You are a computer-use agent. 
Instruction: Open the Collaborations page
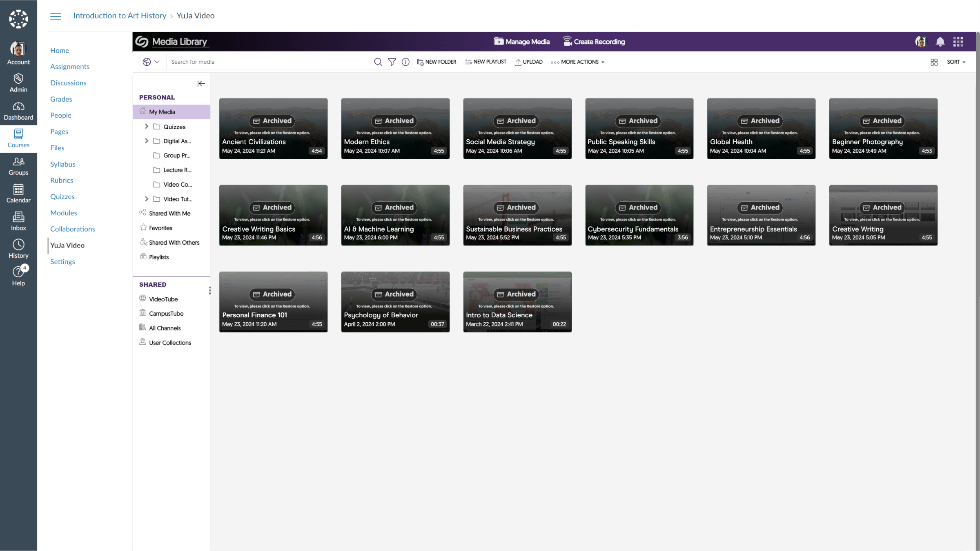73,229
